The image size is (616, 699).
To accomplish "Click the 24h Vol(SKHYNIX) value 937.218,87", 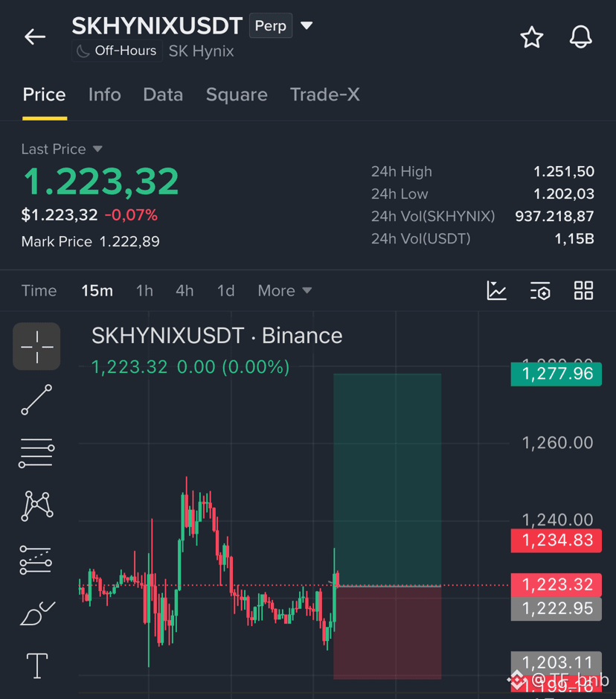I will pos(554,216).
